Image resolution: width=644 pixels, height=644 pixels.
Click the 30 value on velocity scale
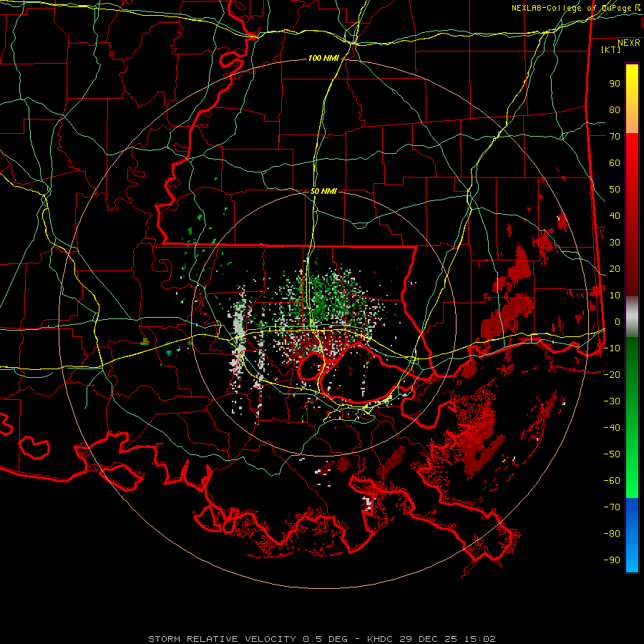pyautogui.click(x=615, y=243)
